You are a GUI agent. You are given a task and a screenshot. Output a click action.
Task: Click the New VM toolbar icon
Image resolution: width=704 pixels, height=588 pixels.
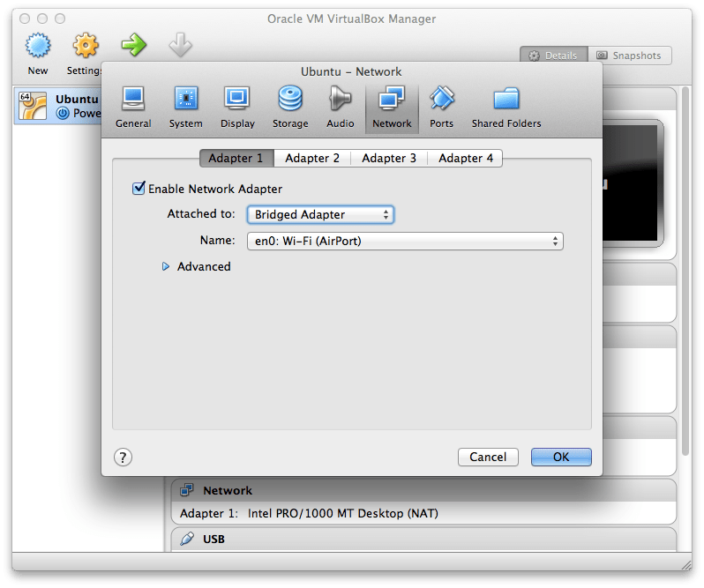(38, 45)
